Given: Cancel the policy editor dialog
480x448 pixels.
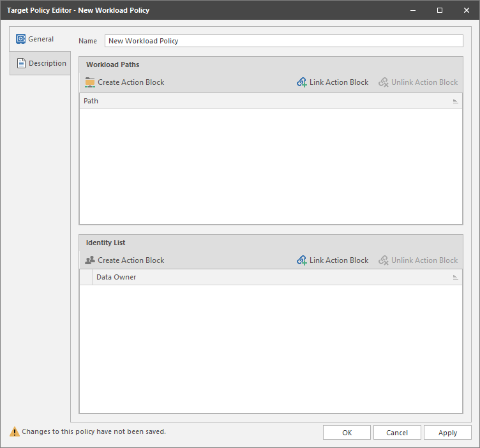Looking at the screenshot, I should point(397,433).
